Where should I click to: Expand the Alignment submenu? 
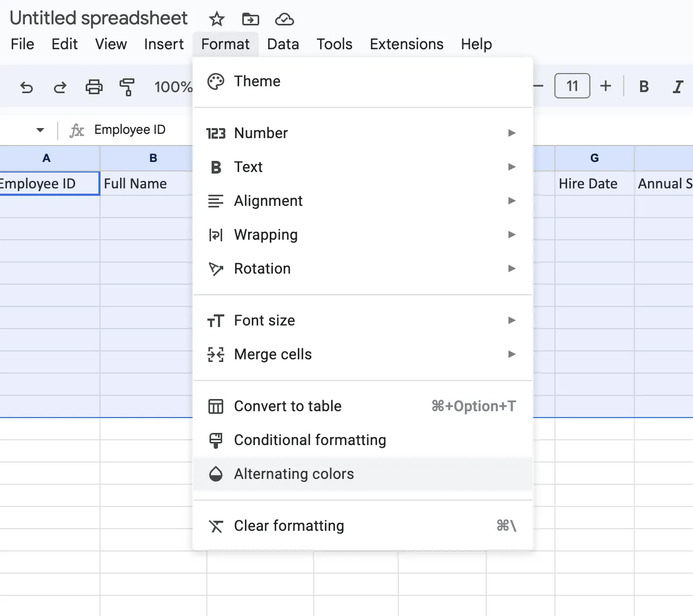[363, 201]
